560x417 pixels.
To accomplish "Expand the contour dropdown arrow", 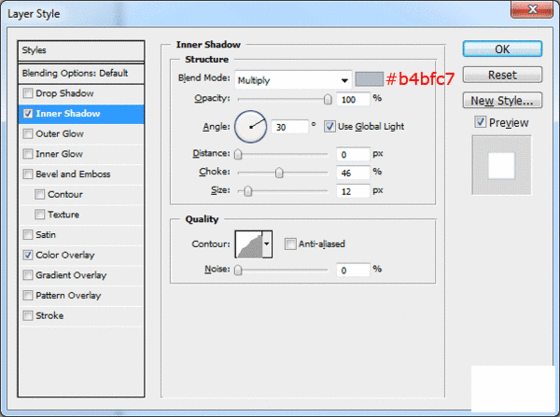I will [267, 244].
